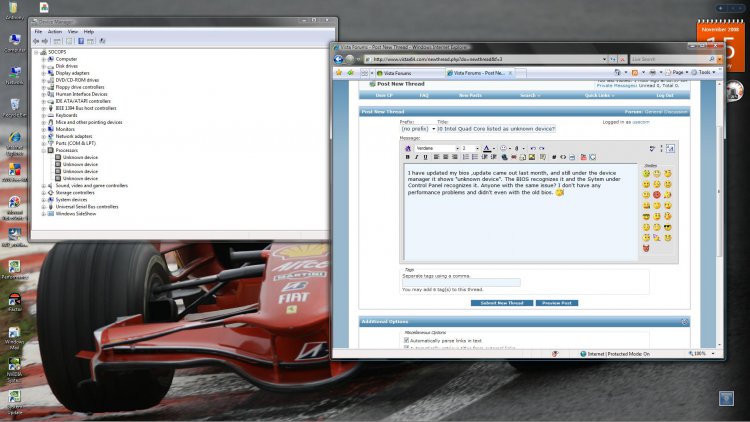The height and width of the screenshot is (422, 750).
Task: Click the IE address bar URL field
Action: (485, 59)
